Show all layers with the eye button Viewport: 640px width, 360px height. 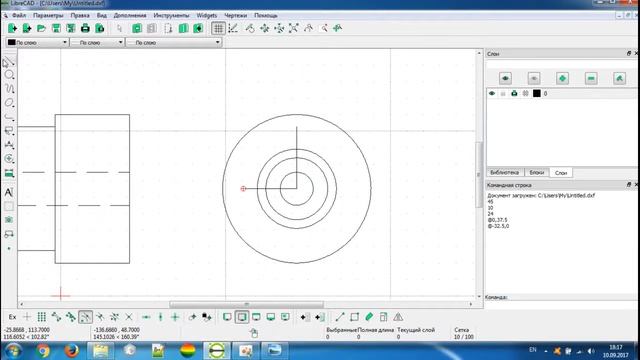505,78
